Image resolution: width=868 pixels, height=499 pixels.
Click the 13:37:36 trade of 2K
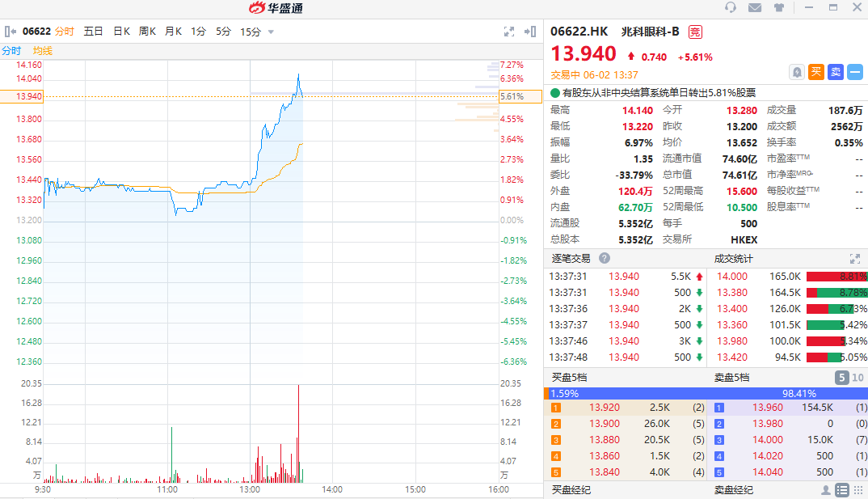coord(626,308)
